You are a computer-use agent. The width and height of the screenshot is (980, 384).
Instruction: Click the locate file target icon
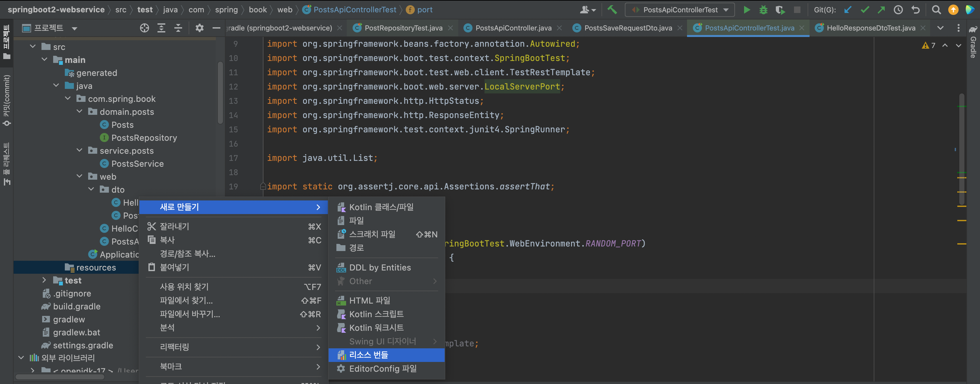point(144,28)
